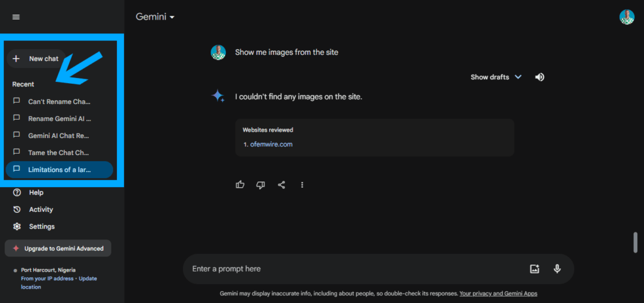
Task: Share the response via share icon
Action: [x=281, y=185]
